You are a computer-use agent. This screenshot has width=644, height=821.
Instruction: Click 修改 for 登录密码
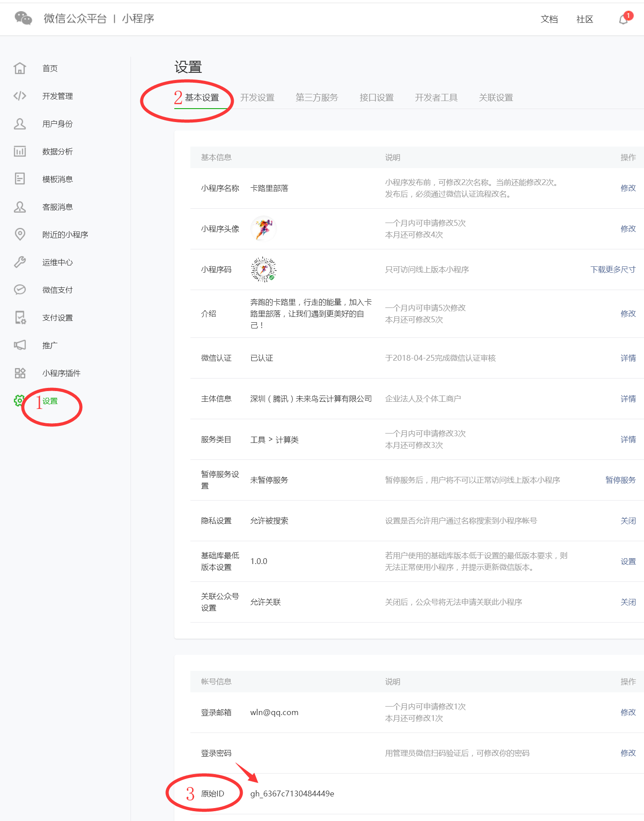[x=628, y=753]
